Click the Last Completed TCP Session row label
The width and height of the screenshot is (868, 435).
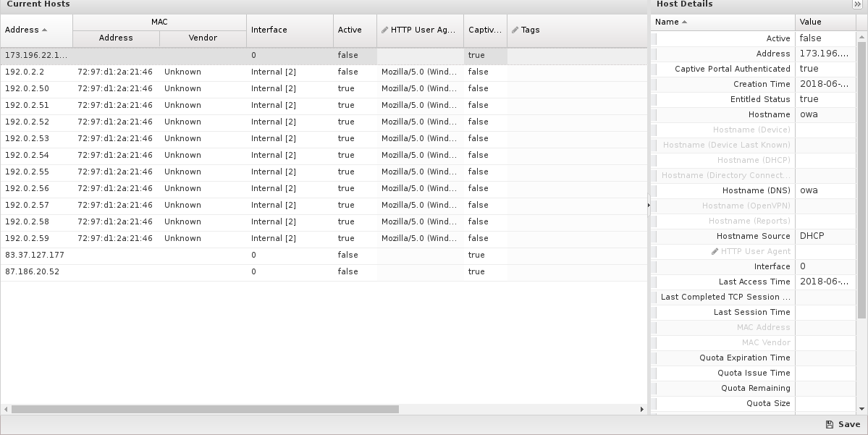pyautogui.click(x=725, y=297)
